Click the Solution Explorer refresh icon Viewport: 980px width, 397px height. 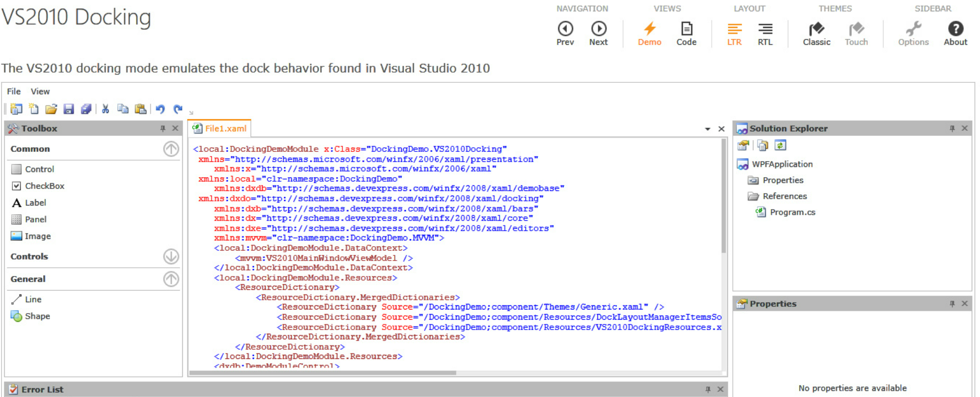click(x=780, y=146)
